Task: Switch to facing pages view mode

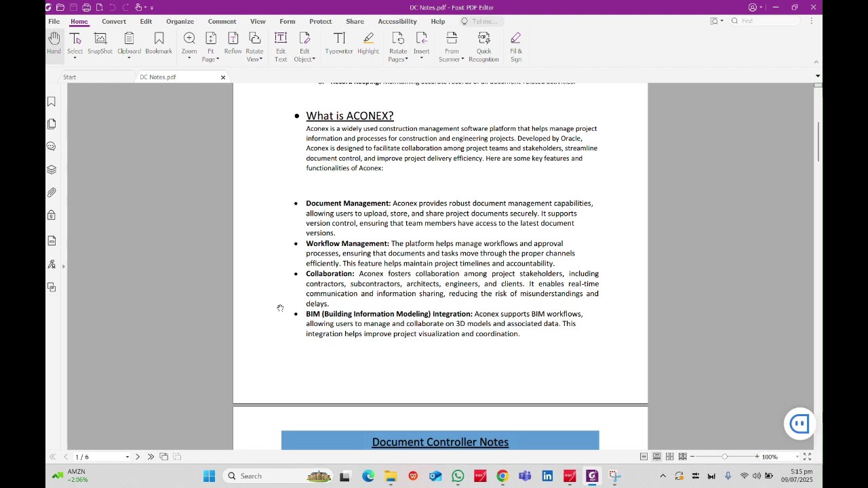Action: pos(669,457)
